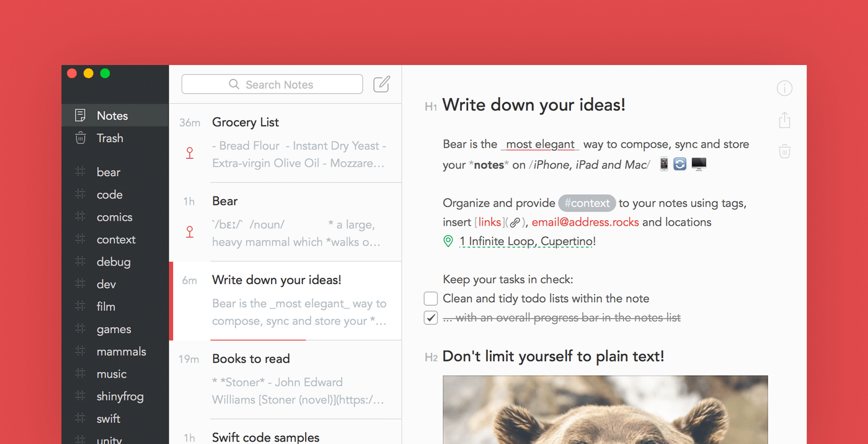Click the share/export note icon
Image resolution: width=868 pixels, height=444 pixels.
pos(784,120)
